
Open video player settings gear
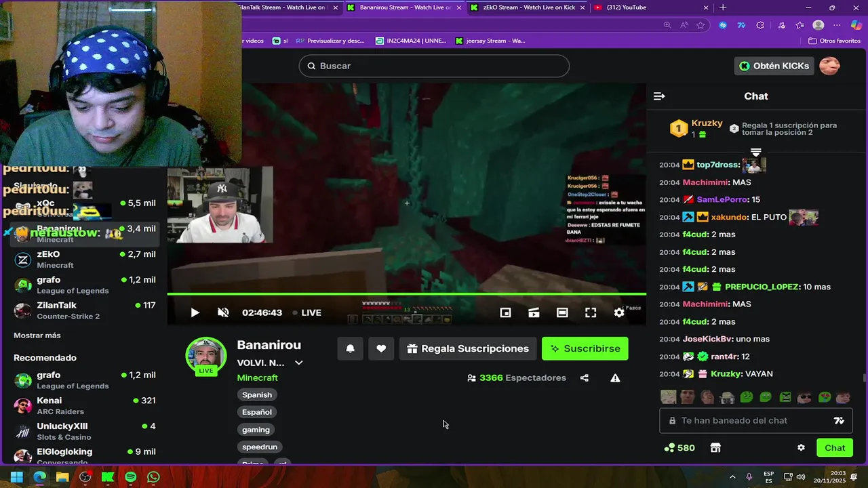pyautogui.click(x=619, y=312)
